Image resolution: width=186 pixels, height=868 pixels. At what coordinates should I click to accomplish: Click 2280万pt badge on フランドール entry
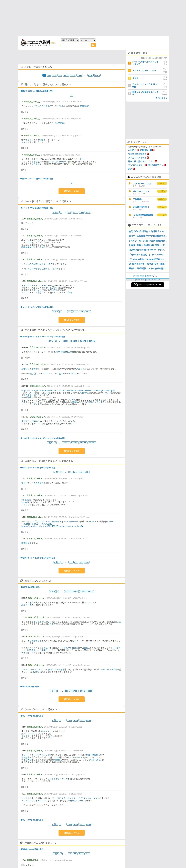coord(162,183)
